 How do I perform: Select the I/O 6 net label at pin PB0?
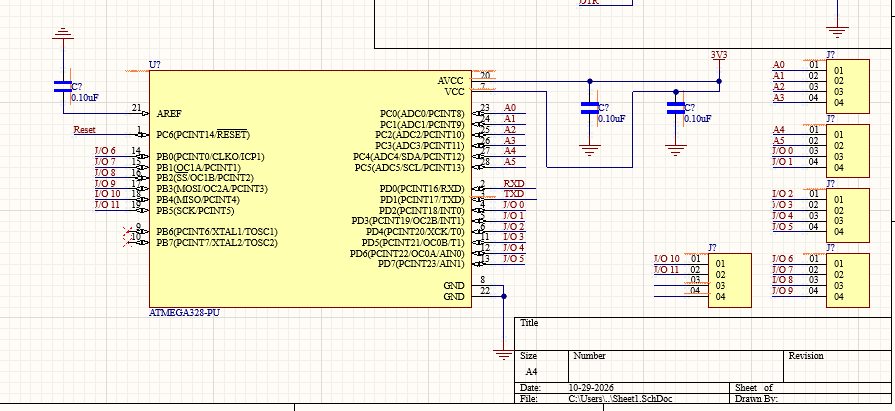105,151
